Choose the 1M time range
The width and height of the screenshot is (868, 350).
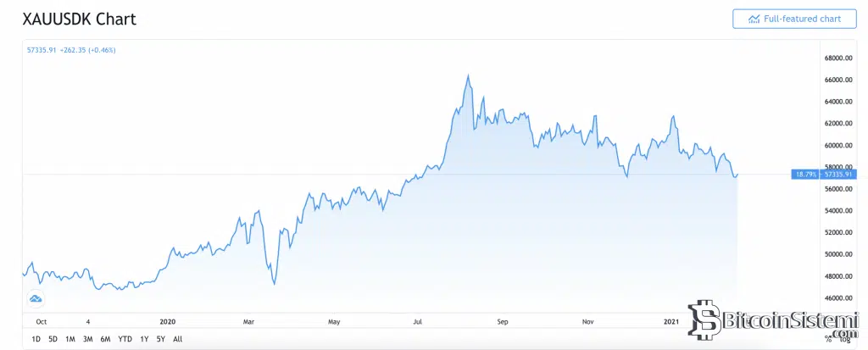tap(70, 339)
